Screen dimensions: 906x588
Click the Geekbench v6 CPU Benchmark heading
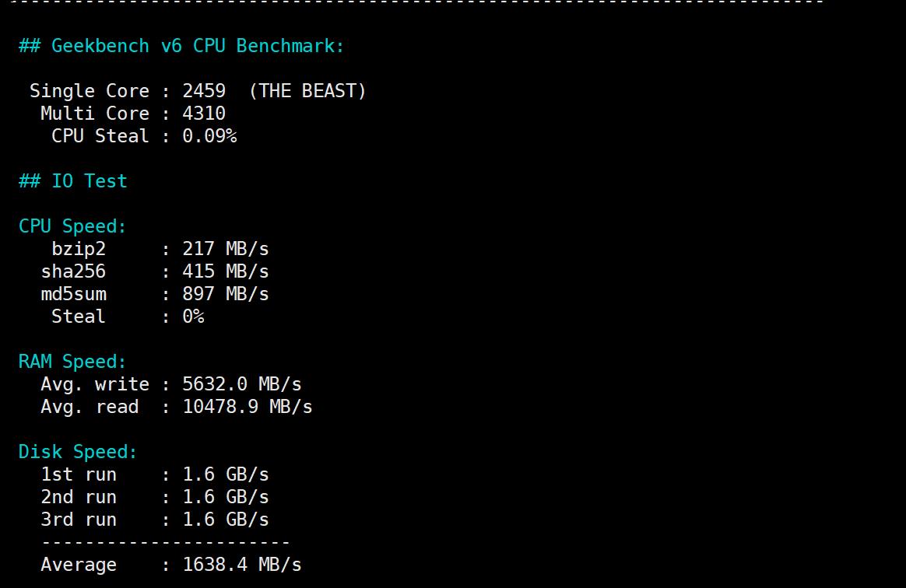point(181,46)
